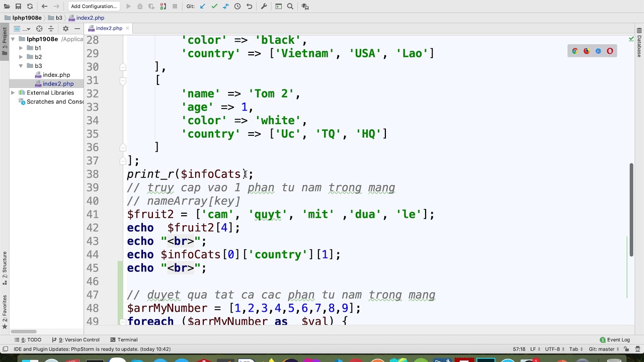The width and height of the screenshot is (644, 362).
Task: Open index.php in project tree
Action: pyautogui.click(x=52, y=75)
